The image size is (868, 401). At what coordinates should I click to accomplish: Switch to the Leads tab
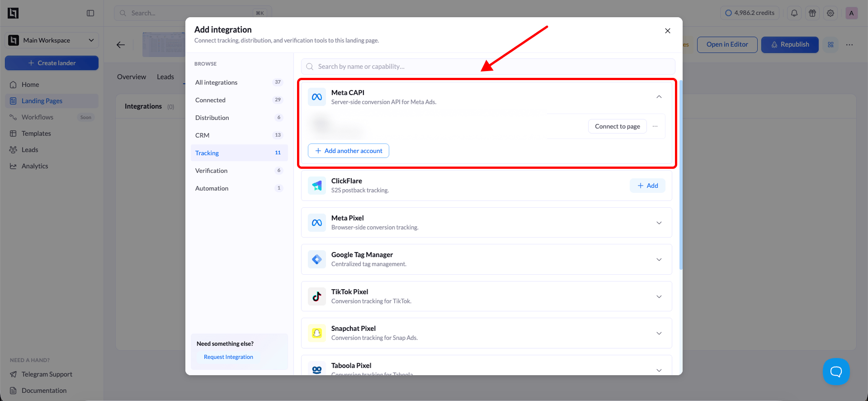(165, 77)
